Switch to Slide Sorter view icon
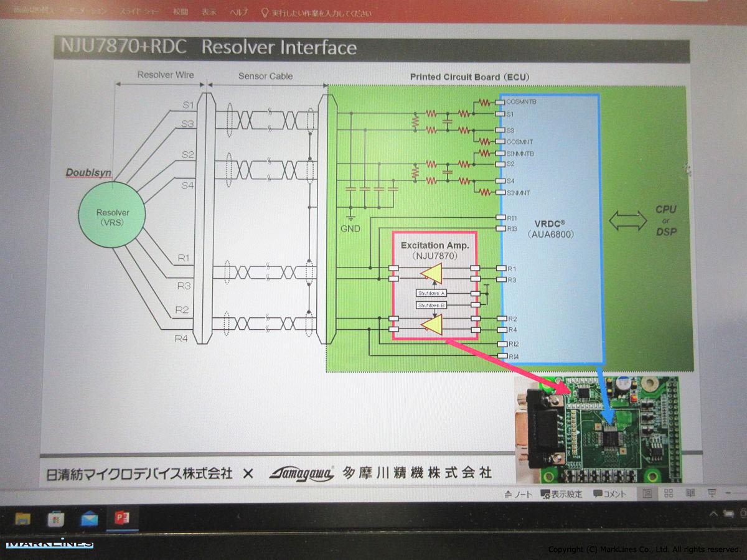 pos(669,494)
